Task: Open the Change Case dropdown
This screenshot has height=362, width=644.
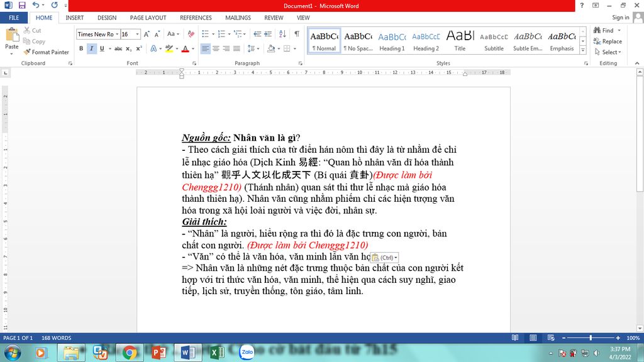Action: pyautogui.click(x=174, y=34)
